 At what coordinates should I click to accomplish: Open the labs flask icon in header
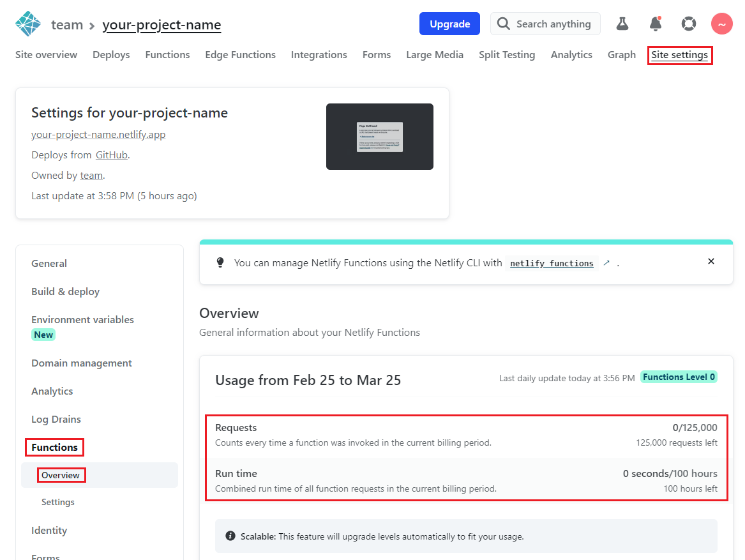click(x=622, y=23)
